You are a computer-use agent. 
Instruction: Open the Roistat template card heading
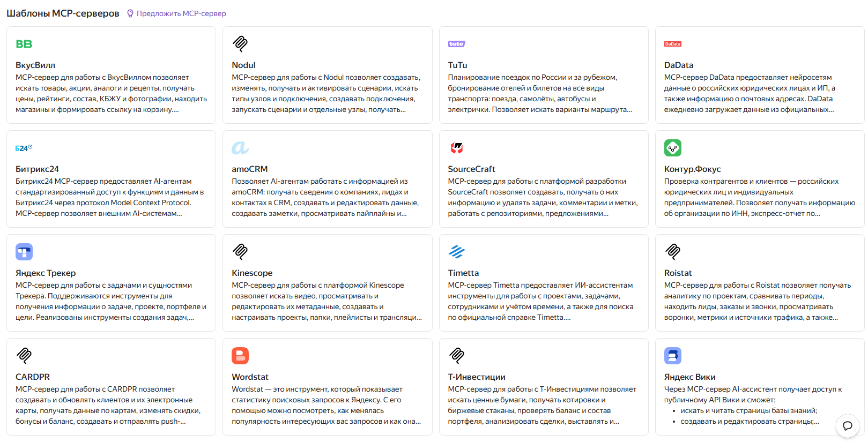(x=678, y=273)
